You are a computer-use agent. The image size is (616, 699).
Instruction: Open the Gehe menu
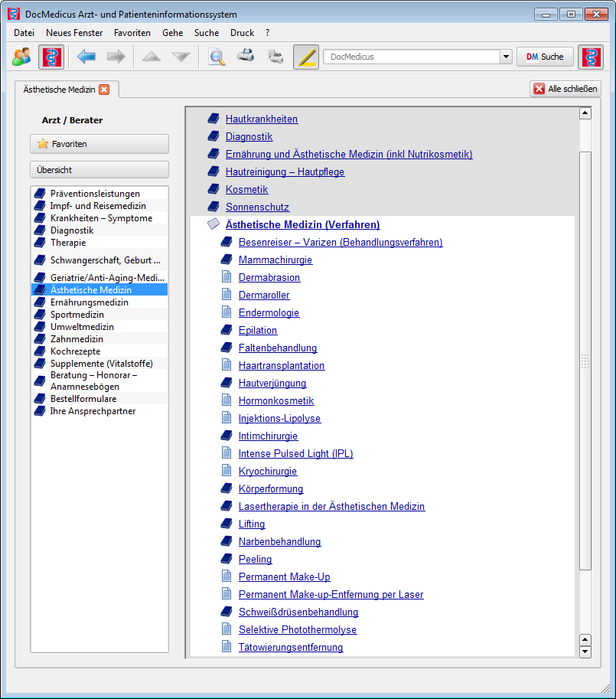tap(173, 33)
